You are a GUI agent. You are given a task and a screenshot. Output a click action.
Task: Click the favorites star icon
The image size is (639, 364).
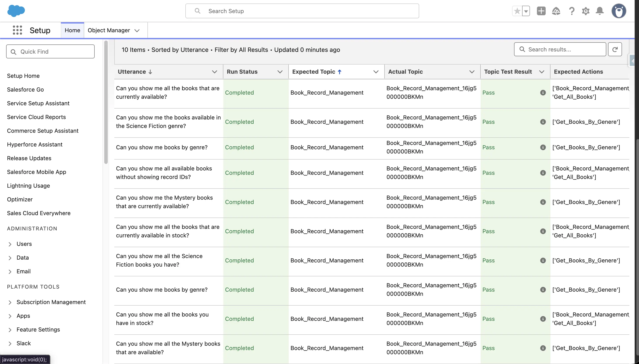(x=517, y=11)
